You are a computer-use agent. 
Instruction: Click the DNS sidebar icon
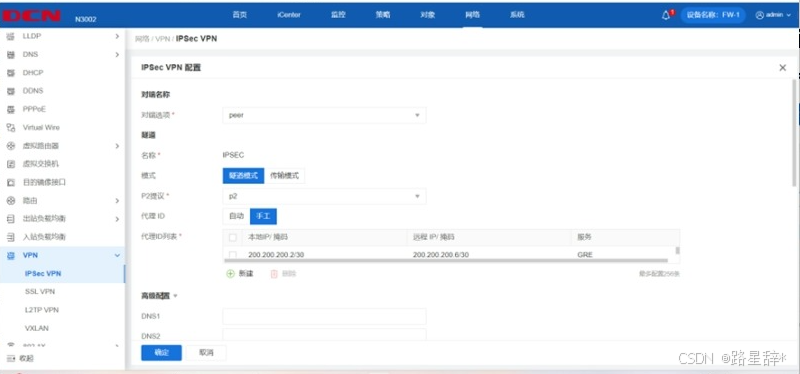(10, 55)
